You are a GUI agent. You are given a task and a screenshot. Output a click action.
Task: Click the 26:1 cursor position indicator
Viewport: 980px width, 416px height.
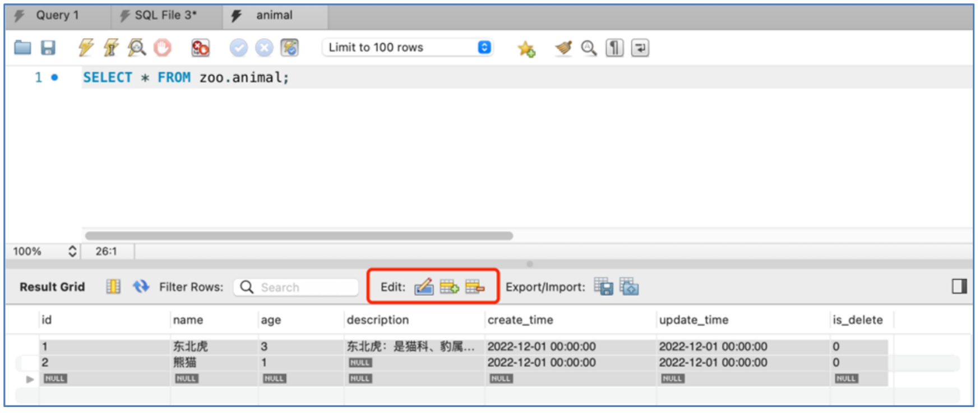coord(107,251)
